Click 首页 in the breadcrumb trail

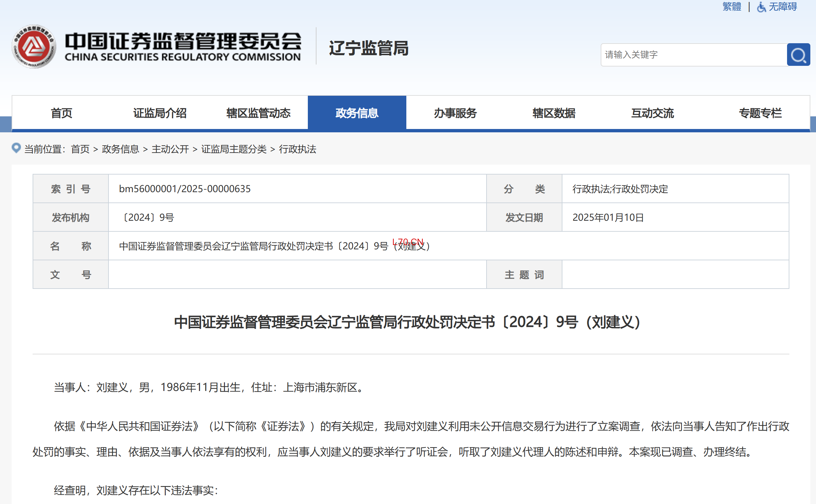tap(80, 149)
